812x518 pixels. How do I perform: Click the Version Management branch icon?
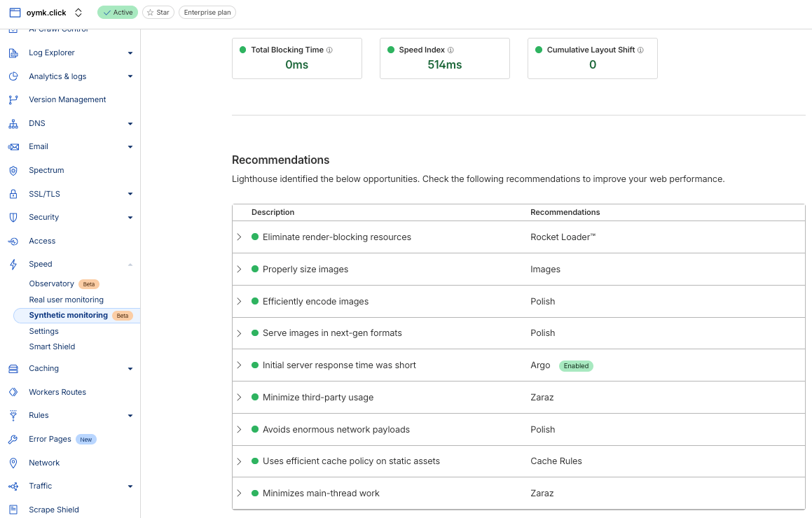(x=13, y=100)
